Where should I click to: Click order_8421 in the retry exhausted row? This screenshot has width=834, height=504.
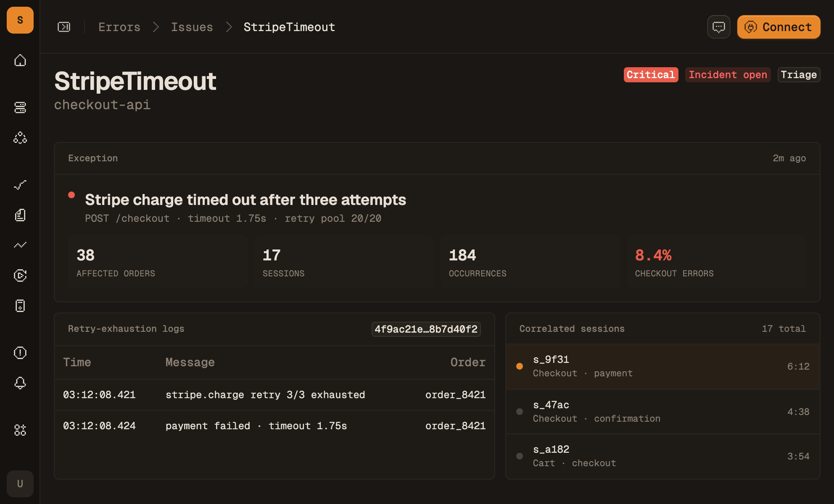pos(455,395)
